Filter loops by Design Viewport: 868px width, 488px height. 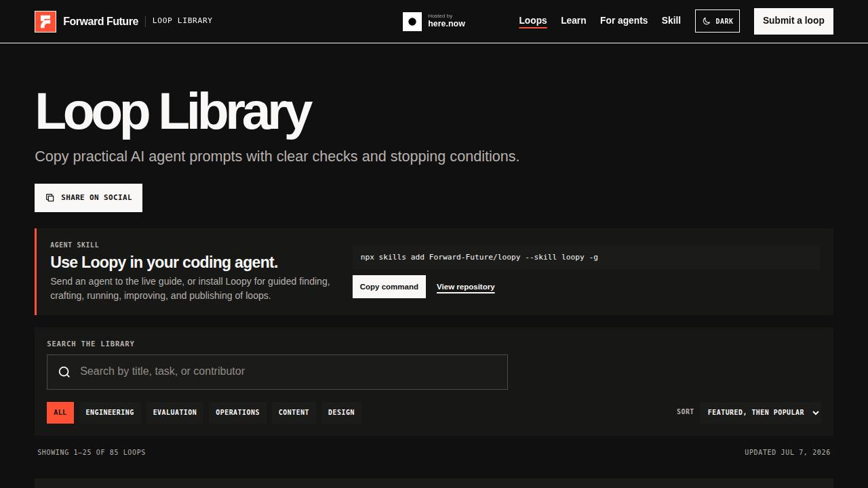coord(341,412)
